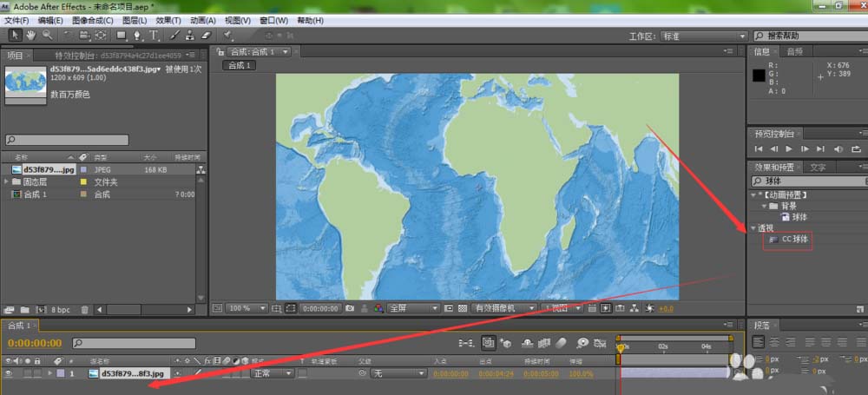Create a new composition from project panel
The image size is (868, 395).
[x=41, y=310]
